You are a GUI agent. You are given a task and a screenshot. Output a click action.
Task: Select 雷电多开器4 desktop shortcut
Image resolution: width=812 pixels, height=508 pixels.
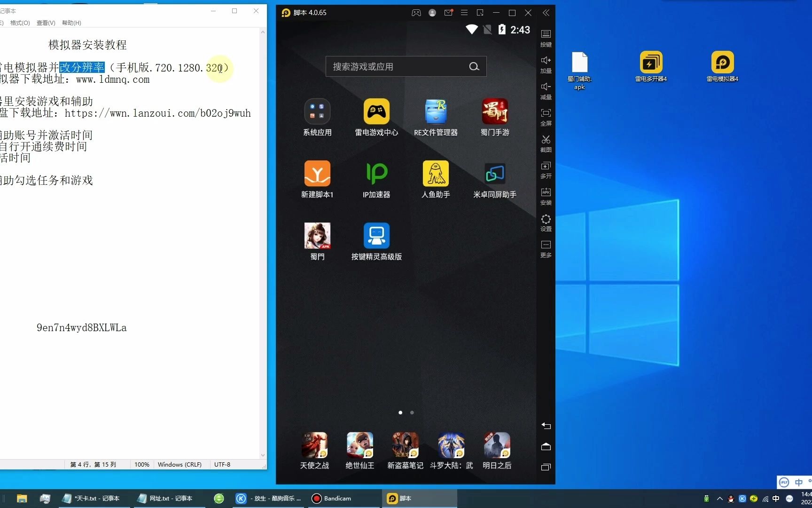(651, 66)
